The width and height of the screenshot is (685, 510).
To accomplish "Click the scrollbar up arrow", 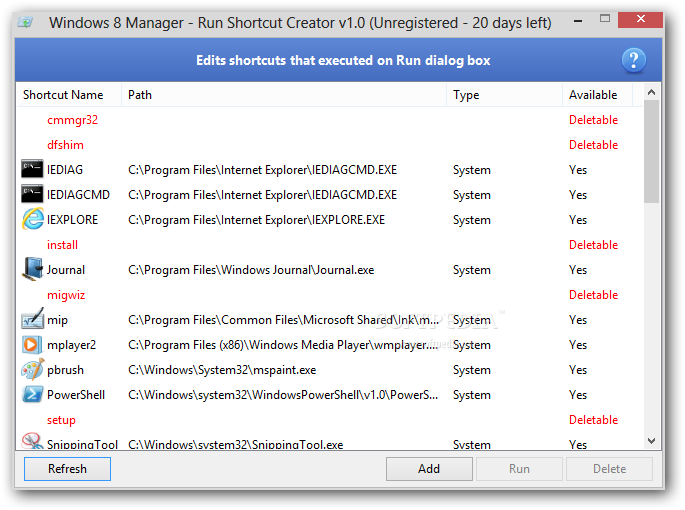I will tap(651, 92).
